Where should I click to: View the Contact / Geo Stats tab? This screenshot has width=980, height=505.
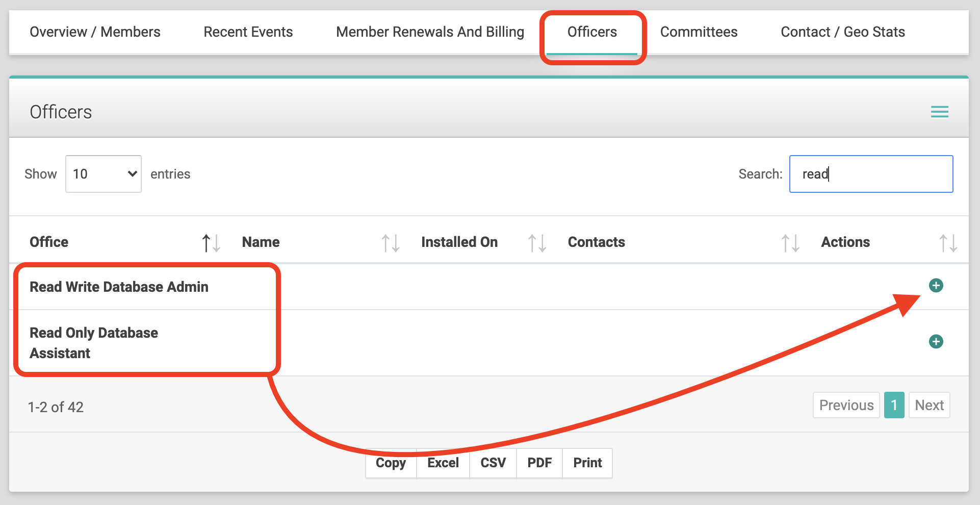pos(843,32)
